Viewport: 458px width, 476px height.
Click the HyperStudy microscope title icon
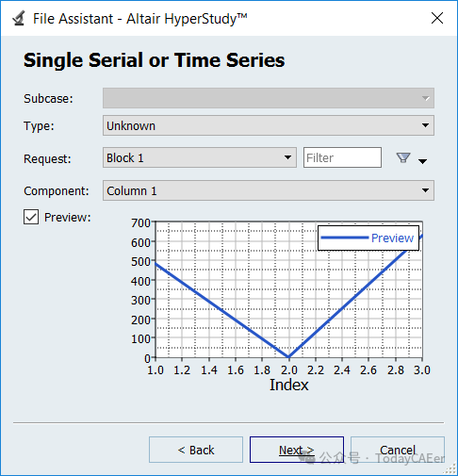click(x=19, y=18)
